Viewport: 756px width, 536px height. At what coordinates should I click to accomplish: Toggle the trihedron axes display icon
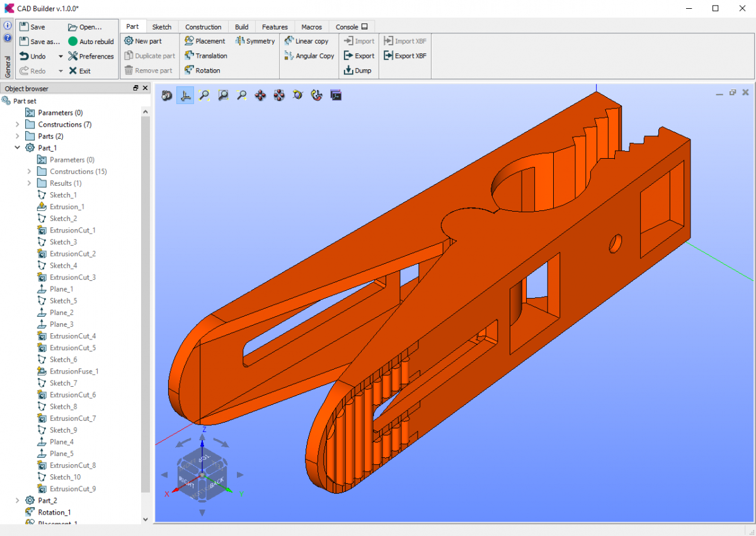point(185,96)
